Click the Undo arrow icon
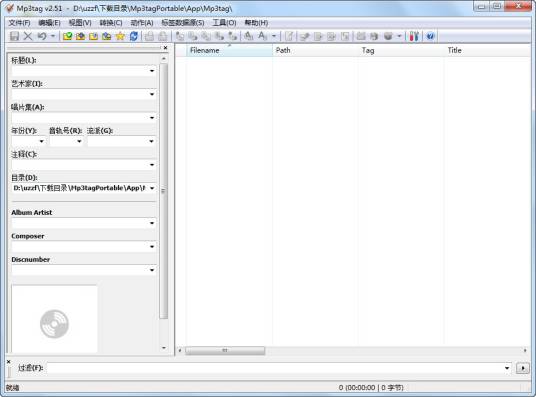Viewport: 536px width, 397px height. pos(42,36)
